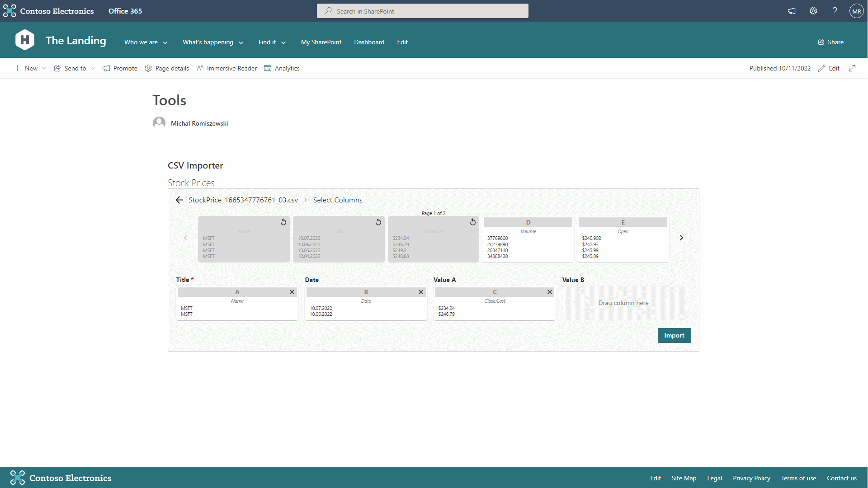Viewport: 868px width, 488px height.
Task: Click author Michal Romiszewski
Action: pos(199,123)
